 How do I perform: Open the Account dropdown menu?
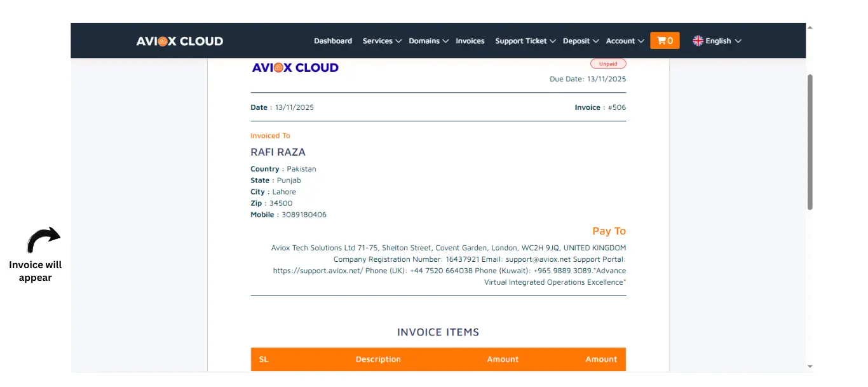tap(625, 41)
